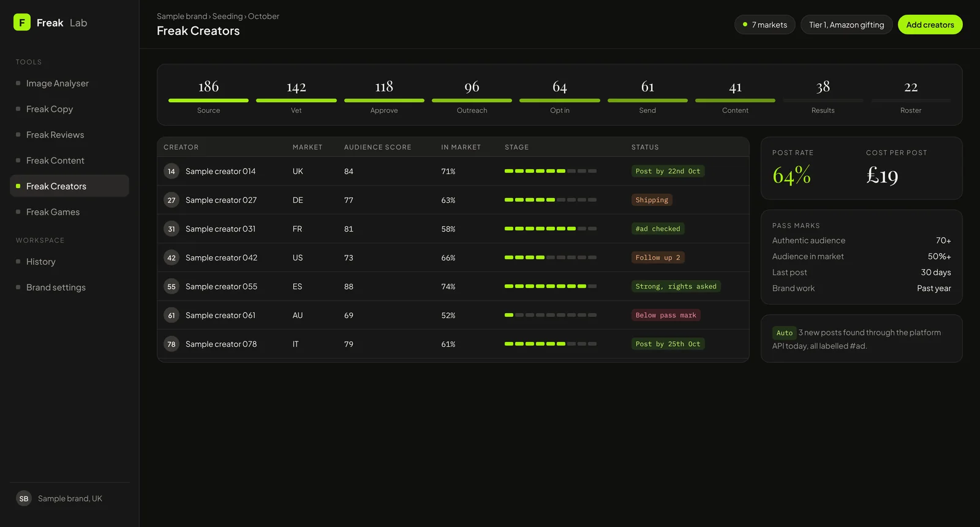The image size is (980, 527).
Task: Navigate to Freak Content
Action: coord(69,161)
